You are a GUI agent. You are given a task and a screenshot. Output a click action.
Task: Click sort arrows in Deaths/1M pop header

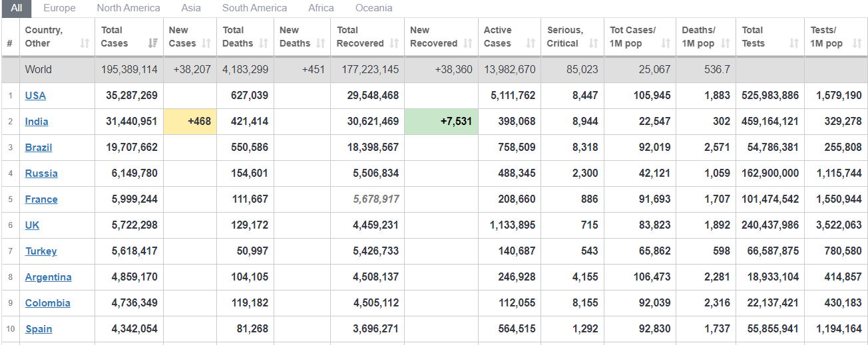[726, 43]
